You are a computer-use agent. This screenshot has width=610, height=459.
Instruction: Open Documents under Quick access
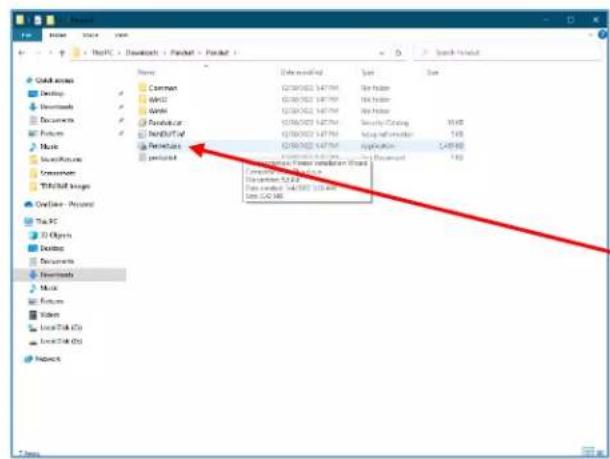click(x=51, y=120)
